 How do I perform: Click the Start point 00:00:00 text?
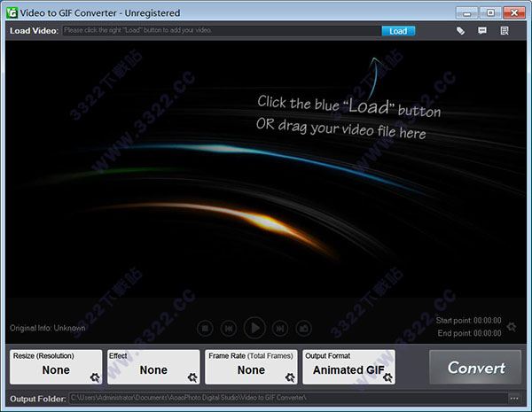[468, 321]
